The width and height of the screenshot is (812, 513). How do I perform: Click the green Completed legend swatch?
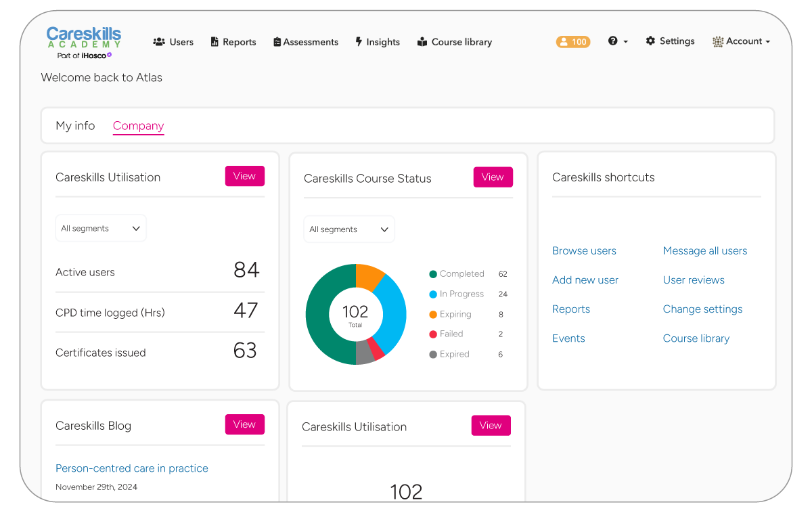tap(433, 274)
